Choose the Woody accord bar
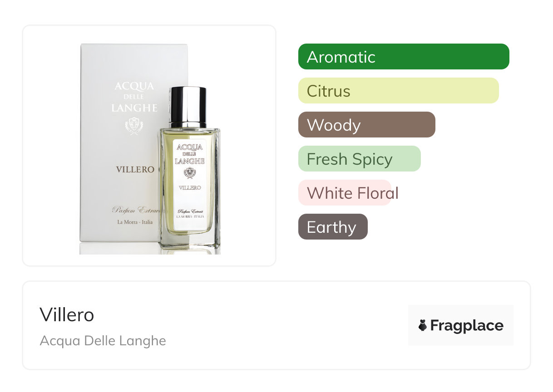This screenshot has height=392, width=553. pyautogui.click(x=367, y=125)
